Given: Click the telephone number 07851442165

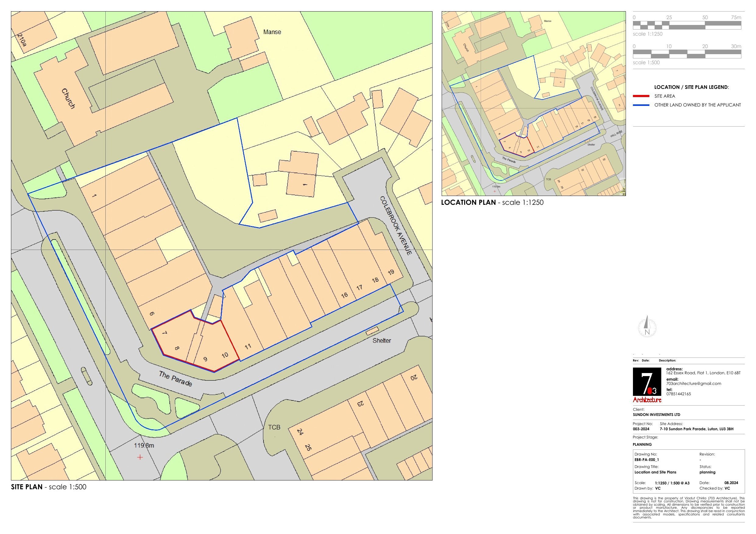Looking at the screenshot, I should coord(678,394).
